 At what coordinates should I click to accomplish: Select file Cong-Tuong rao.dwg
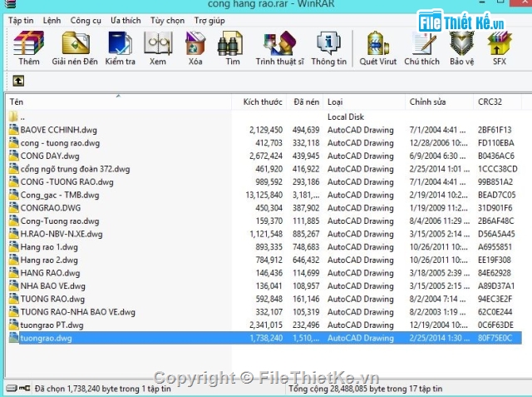[x=60, y=221]
